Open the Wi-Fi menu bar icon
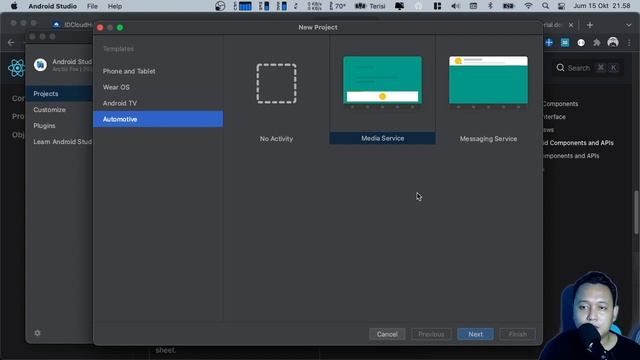Viewport: 640px width, 360px height. [x=528, y=6]
